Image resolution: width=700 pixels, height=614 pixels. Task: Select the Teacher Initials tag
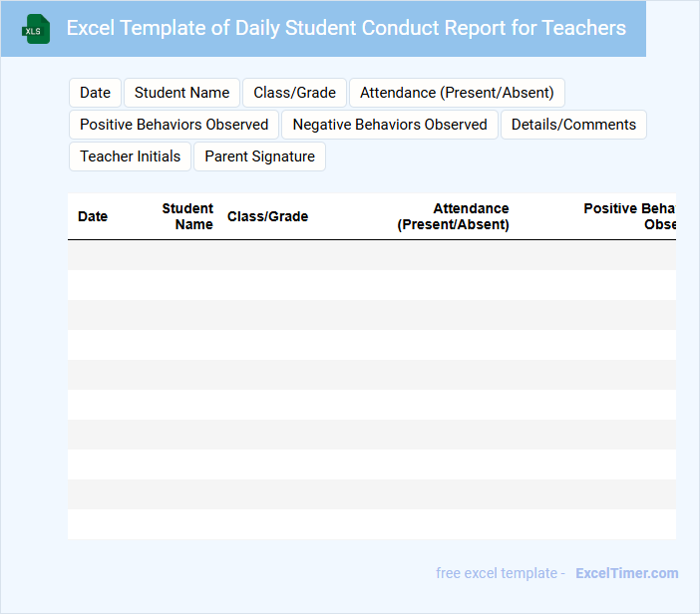point(130,156)
